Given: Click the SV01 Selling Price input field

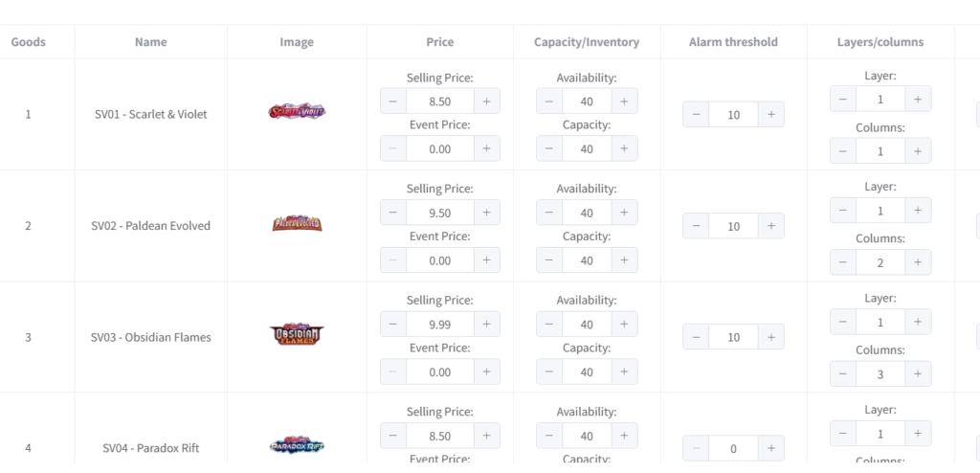Looking at the screenshot, I should 439,101.
